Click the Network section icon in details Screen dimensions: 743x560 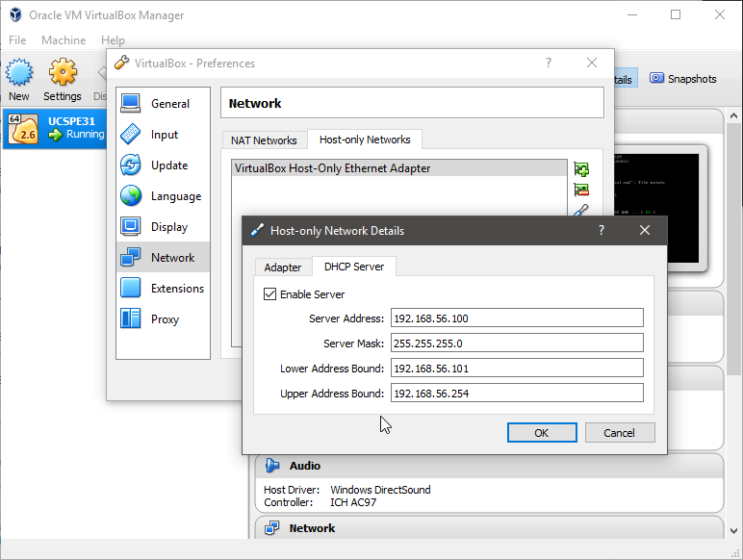(272, 528)
